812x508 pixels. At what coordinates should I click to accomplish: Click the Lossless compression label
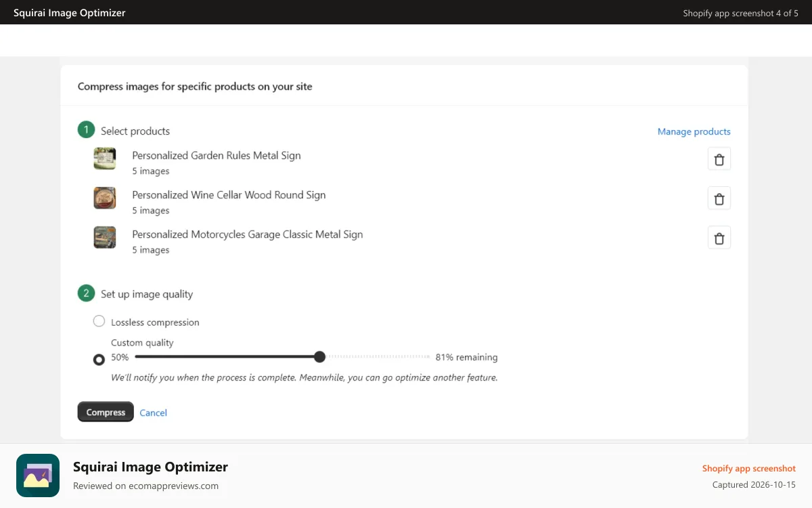click(155, 322)
